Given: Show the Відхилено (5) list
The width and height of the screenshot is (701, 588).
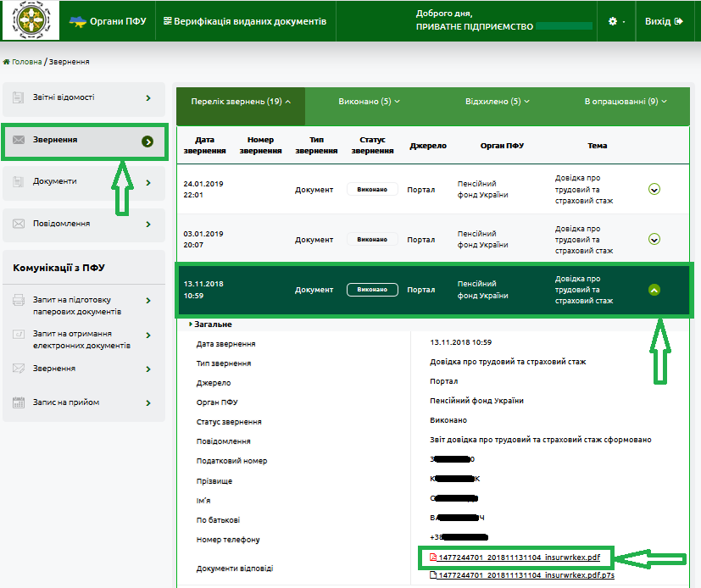Looking at the screenshot, I should (497, 102).
